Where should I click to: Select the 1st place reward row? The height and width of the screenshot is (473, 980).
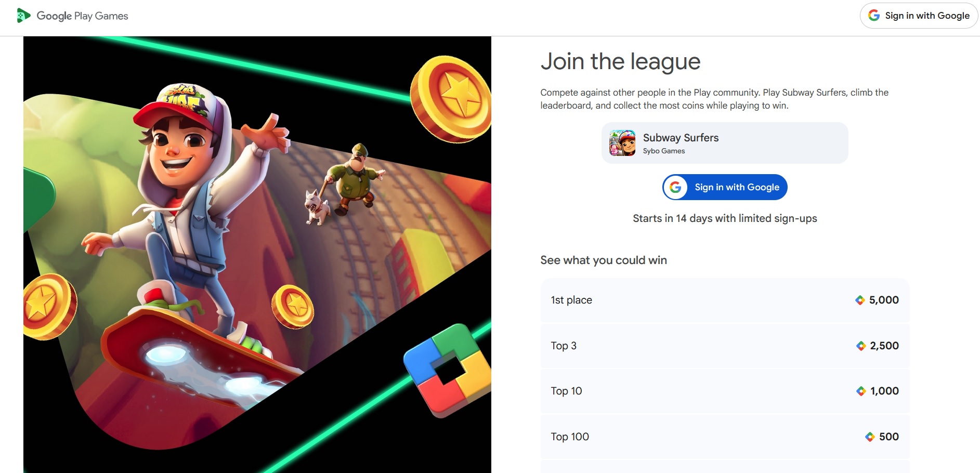(725, 300)
